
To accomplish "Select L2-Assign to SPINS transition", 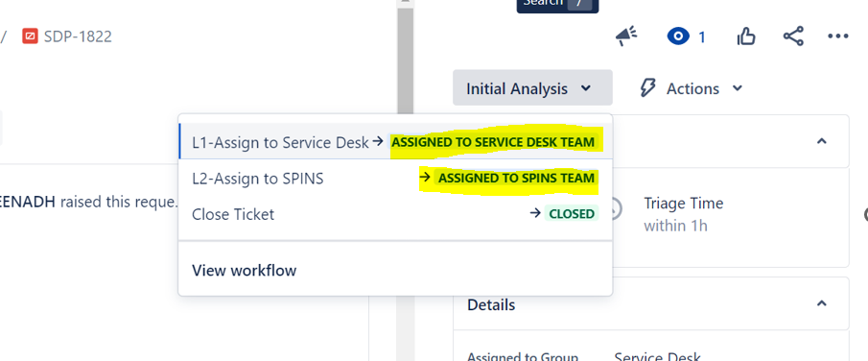I will (x=395, y=179).
